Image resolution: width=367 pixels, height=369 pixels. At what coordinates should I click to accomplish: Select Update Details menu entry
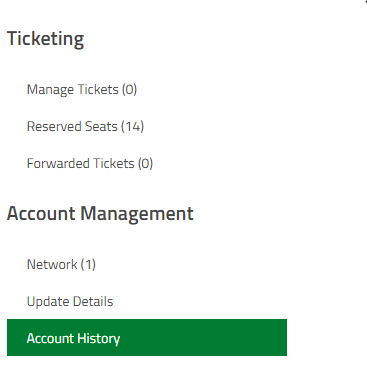click(70, 302)
